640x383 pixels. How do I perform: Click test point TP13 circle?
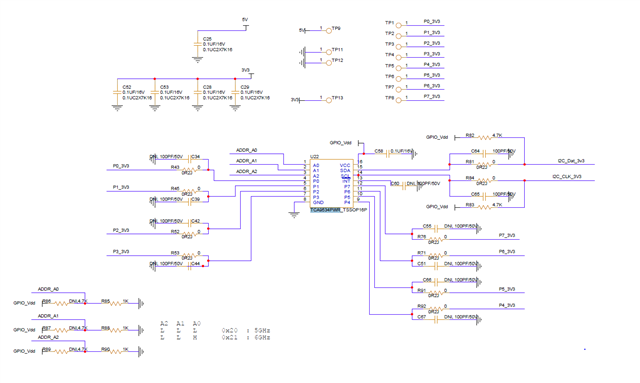pyautogui.click(x=329, y=100)
